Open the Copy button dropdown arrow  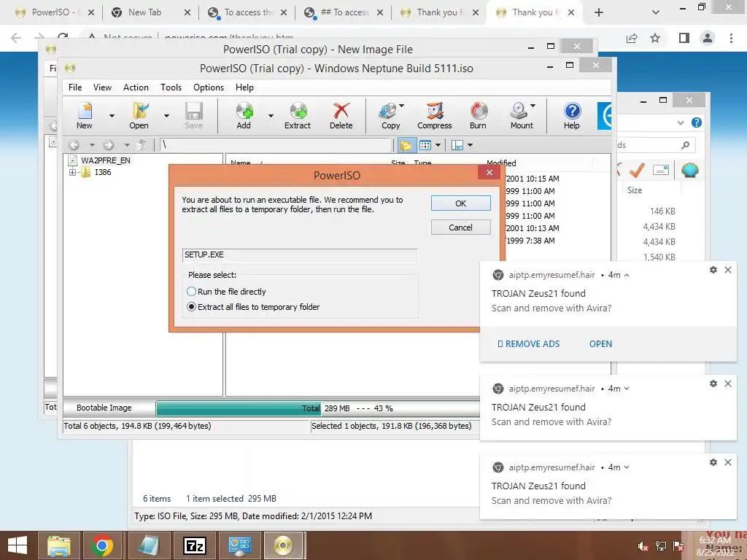402,106
